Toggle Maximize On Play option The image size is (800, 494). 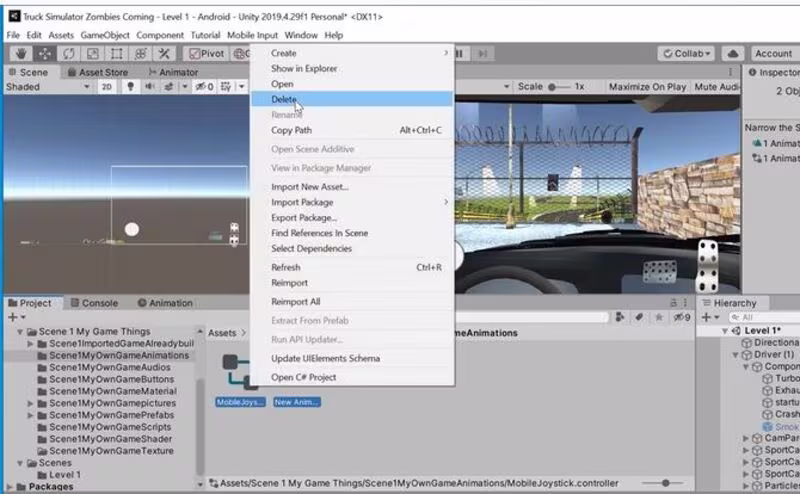pyautogui.click(x=647, y=87)
